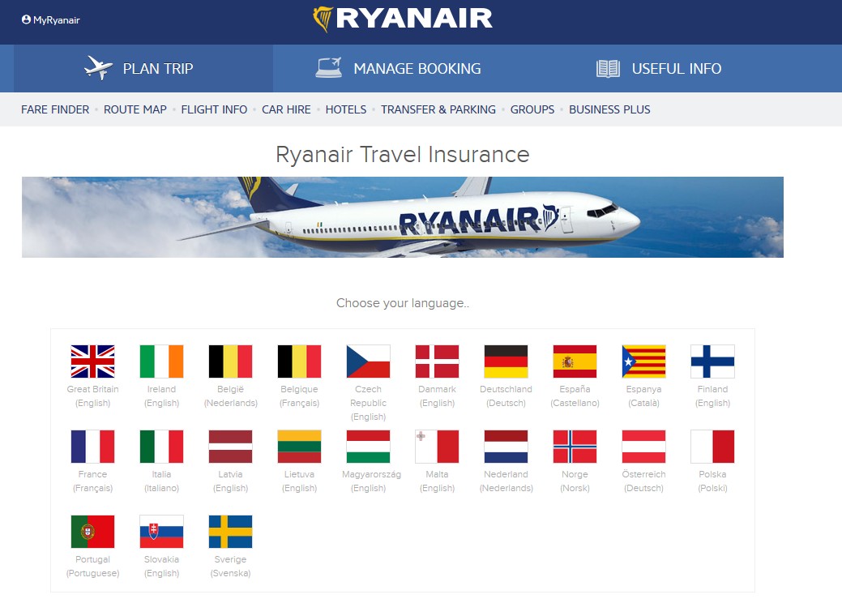Viewport: 842px width, 616px height.
Task: Select the Portugal flag
Action: pyautogui.click(x=92, y=532)
